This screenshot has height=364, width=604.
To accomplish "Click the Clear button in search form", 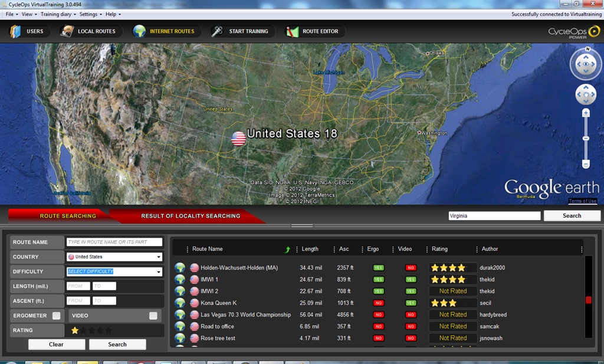I will [x=57, y=345].
